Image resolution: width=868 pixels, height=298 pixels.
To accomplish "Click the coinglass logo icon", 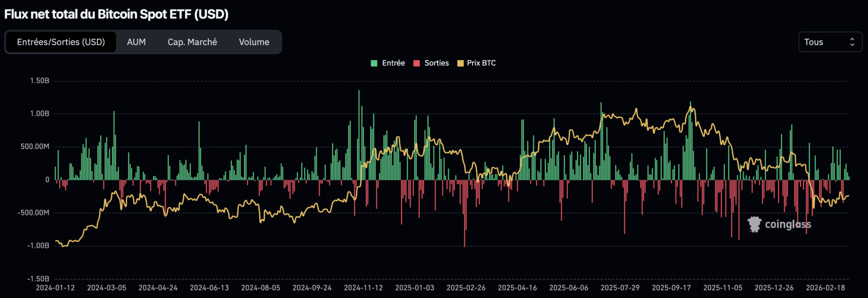I will [x=754, y=224].
